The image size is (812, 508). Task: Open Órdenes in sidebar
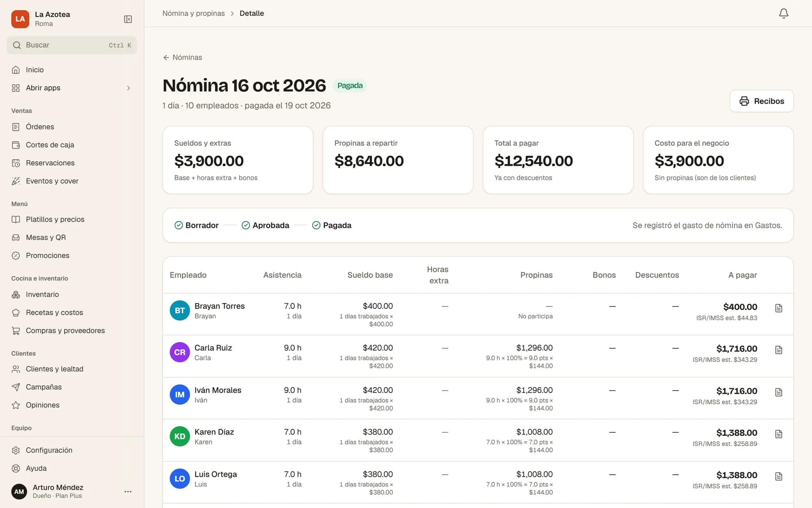point(72,127)
